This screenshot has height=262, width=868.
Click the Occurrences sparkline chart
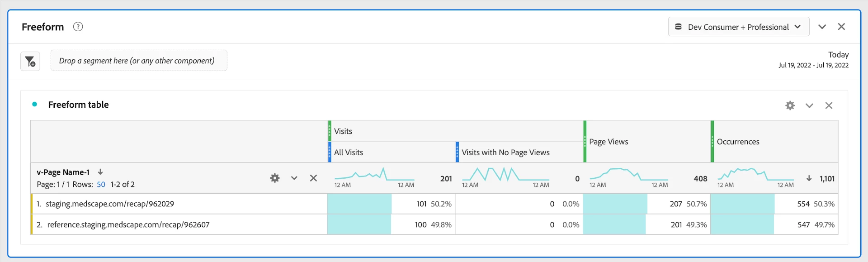pyautogui.click(x=755, y=174)
